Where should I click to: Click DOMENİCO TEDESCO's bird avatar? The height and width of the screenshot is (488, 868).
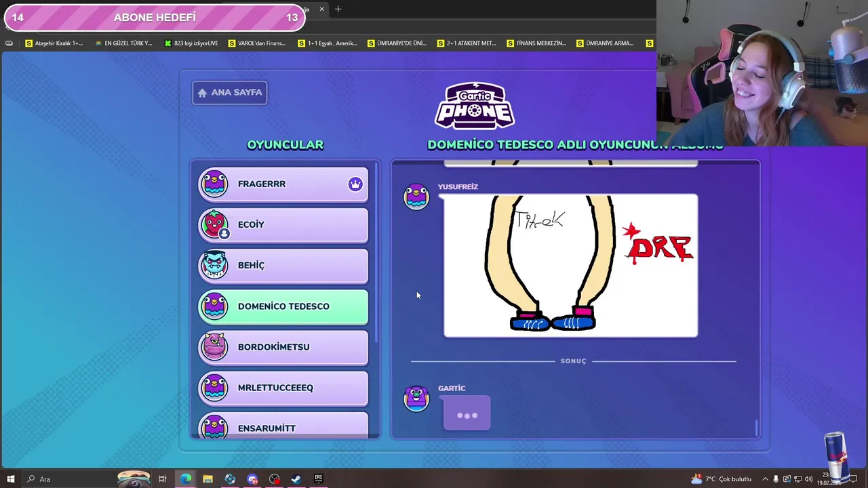215,306
